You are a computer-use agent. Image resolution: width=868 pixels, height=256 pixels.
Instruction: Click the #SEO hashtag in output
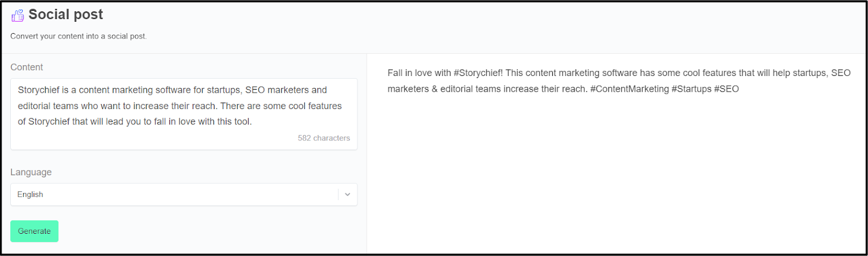[726, 89]
